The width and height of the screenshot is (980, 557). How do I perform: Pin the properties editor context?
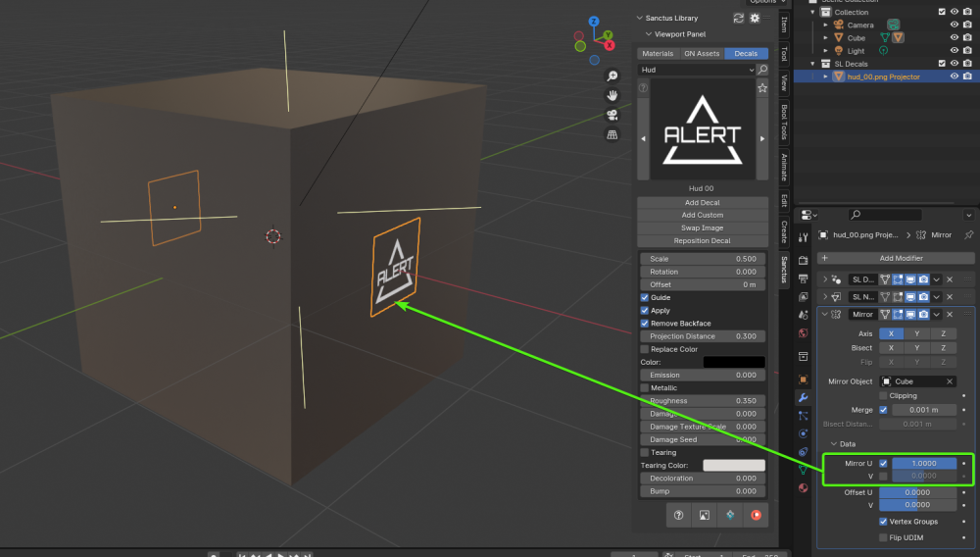[x=969, y=235]
